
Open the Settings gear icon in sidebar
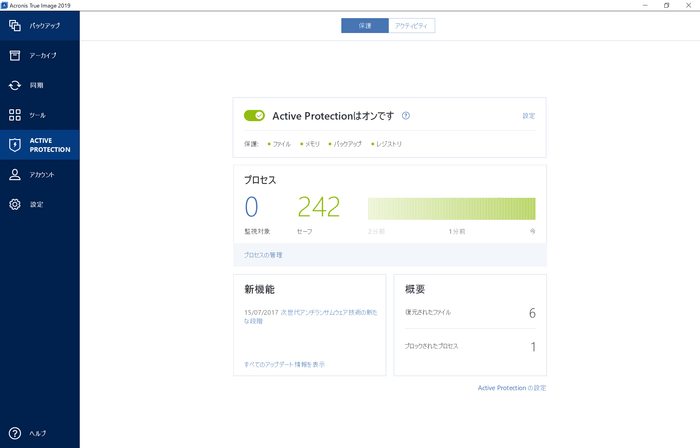15,204
